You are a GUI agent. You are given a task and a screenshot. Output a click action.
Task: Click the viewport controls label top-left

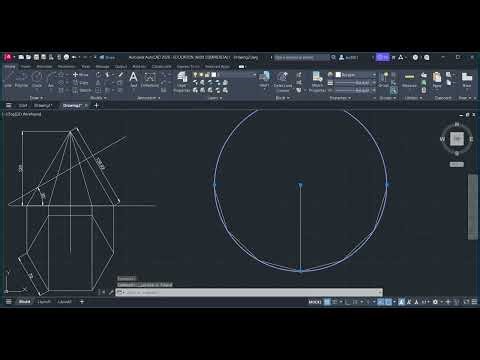coord(23,114)
